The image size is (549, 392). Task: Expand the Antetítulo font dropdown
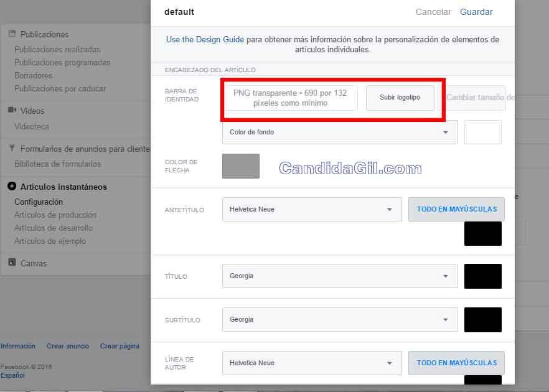click(312, 210)
